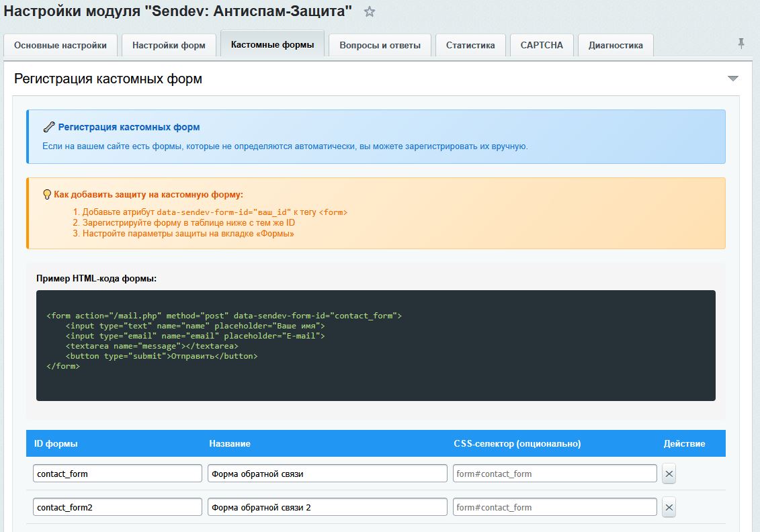This screenshot has width=760, height=532.
Task: Open the «Диагностика» tab
Action: pyautogui.click(x=615, y=45)
